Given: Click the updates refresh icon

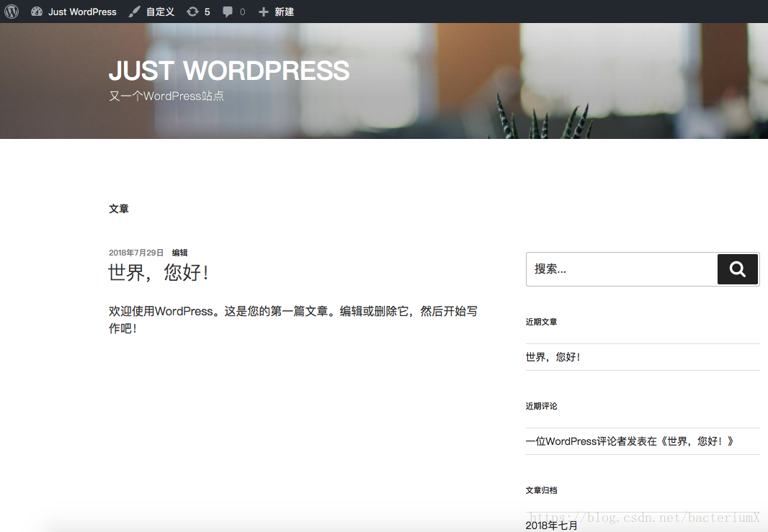Looking at the screenshot, I should (x=192, y=12).
